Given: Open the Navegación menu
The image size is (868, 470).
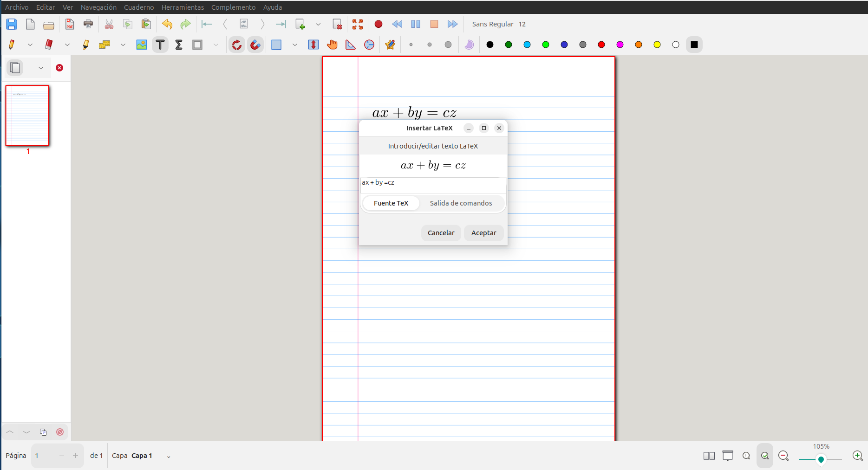Looking at the screenshot, I should (98, 7).
